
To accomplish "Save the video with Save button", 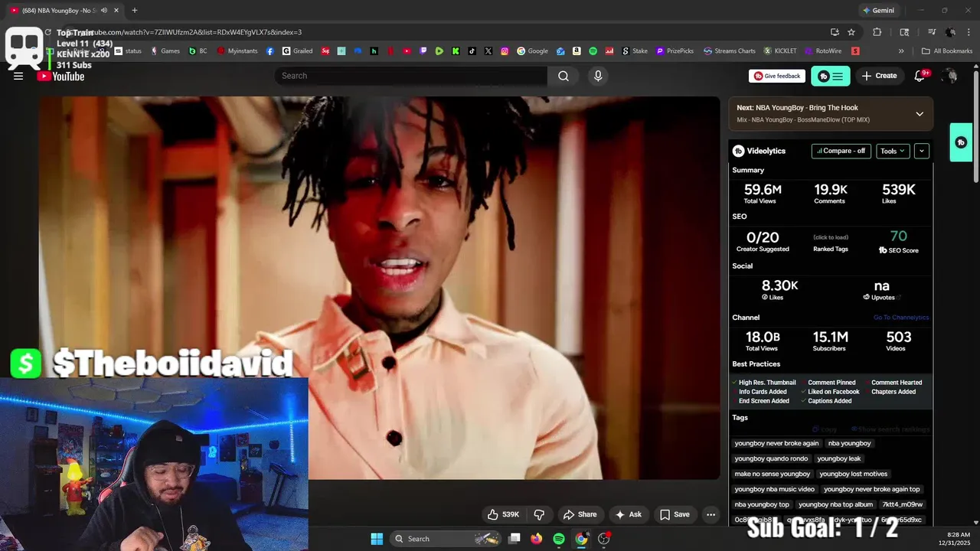I will pyautogui.click(x=675, y=514).
